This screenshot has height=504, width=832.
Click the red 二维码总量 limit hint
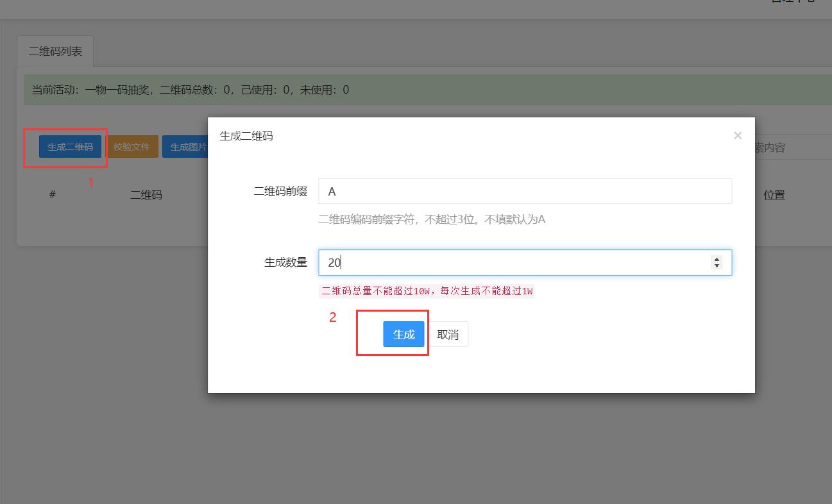(427, 291)
